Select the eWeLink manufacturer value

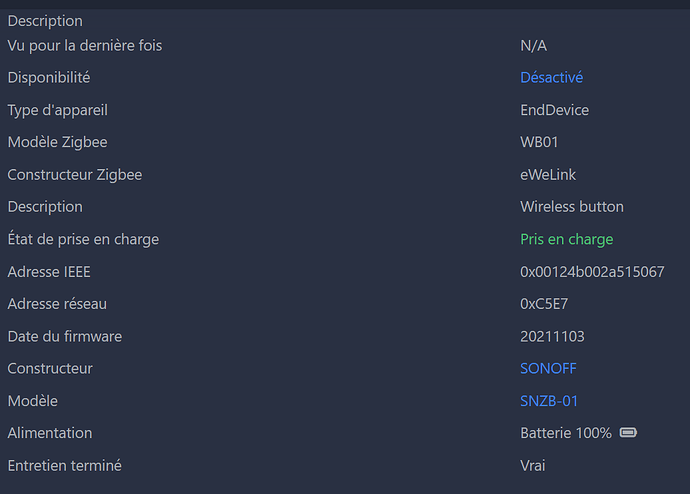548,175
